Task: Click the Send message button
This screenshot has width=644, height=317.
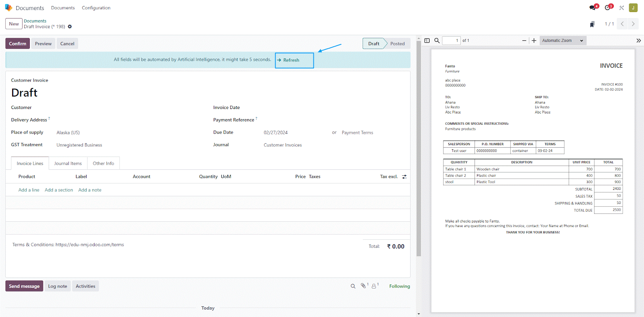Action: 24,286
